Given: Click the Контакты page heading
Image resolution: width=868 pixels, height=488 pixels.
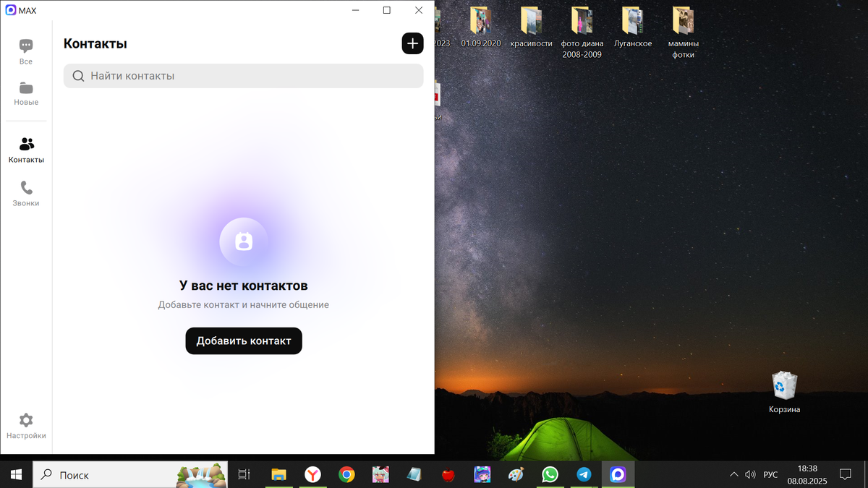Looking at the screenshot, I should tap(95, 43).
